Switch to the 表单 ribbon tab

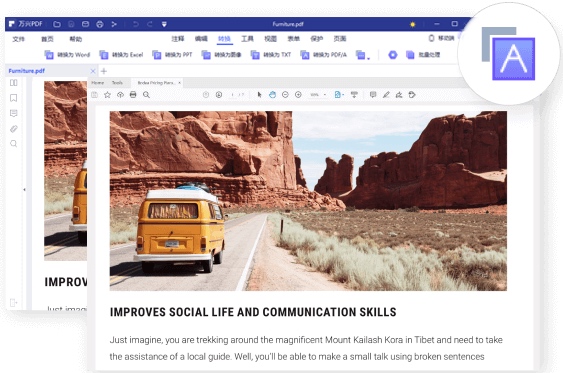(x=293, y=39)
